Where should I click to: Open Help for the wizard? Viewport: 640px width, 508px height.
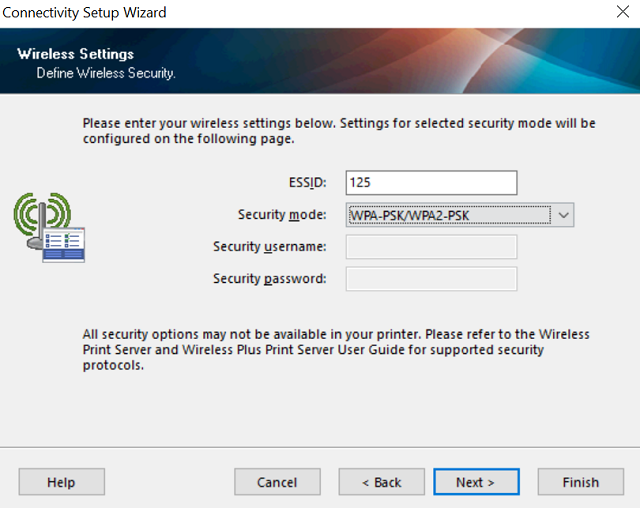click(x=61, y=482)
